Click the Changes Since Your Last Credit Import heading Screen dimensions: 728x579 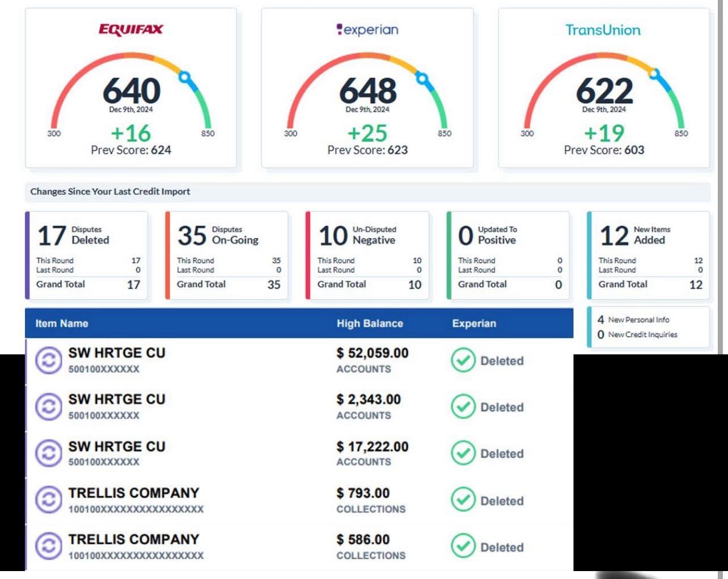[111, 191]
